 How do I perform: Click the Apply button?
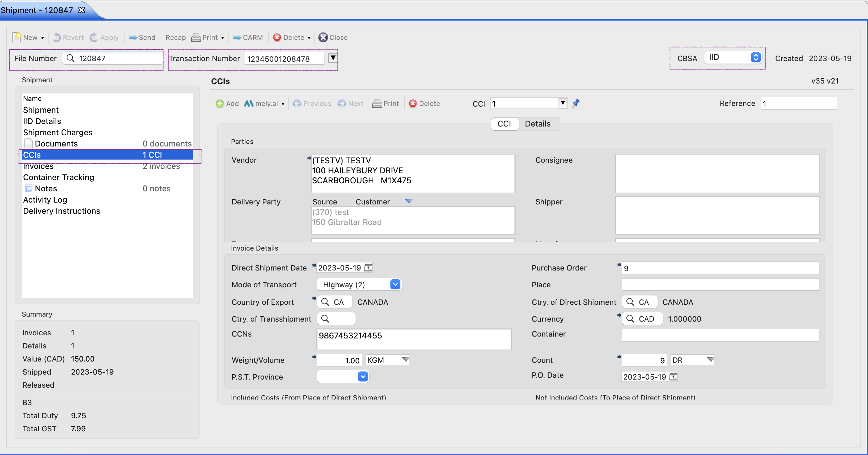coord(105,37)
